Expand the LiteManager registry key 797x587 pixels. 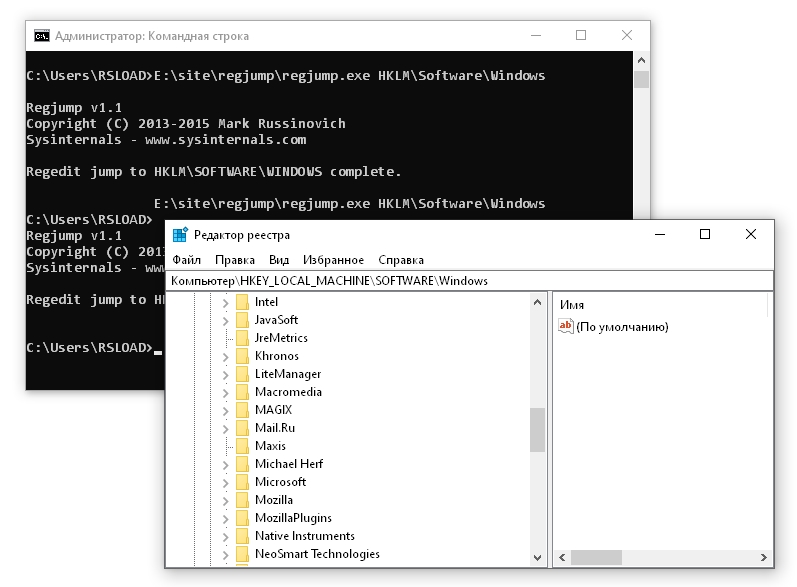[226, 375]
